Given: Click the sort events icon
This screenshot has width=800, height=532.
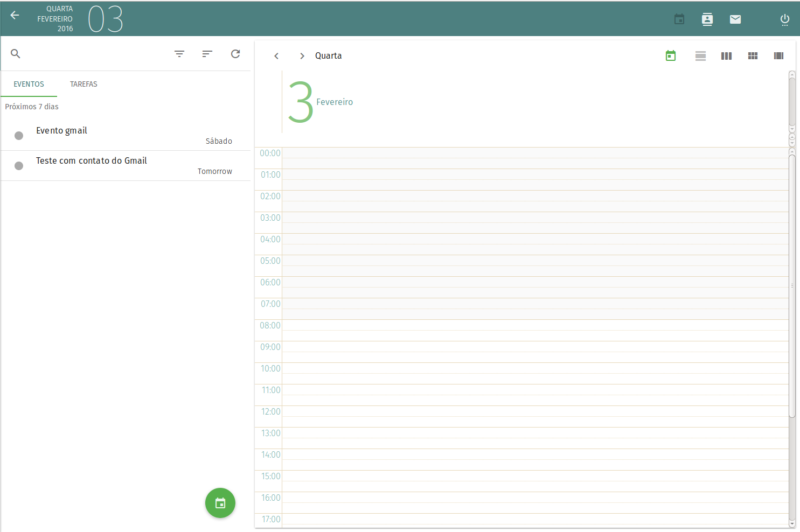Looking at the screenshot, I should point(207,54).
